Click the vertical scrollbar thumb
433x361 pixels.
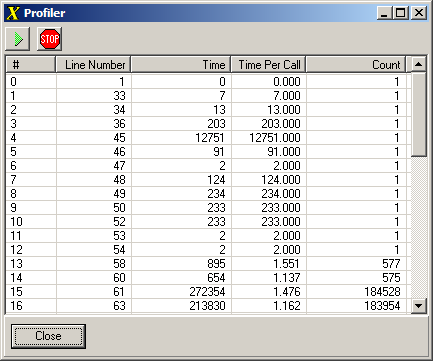pos(418,114)
